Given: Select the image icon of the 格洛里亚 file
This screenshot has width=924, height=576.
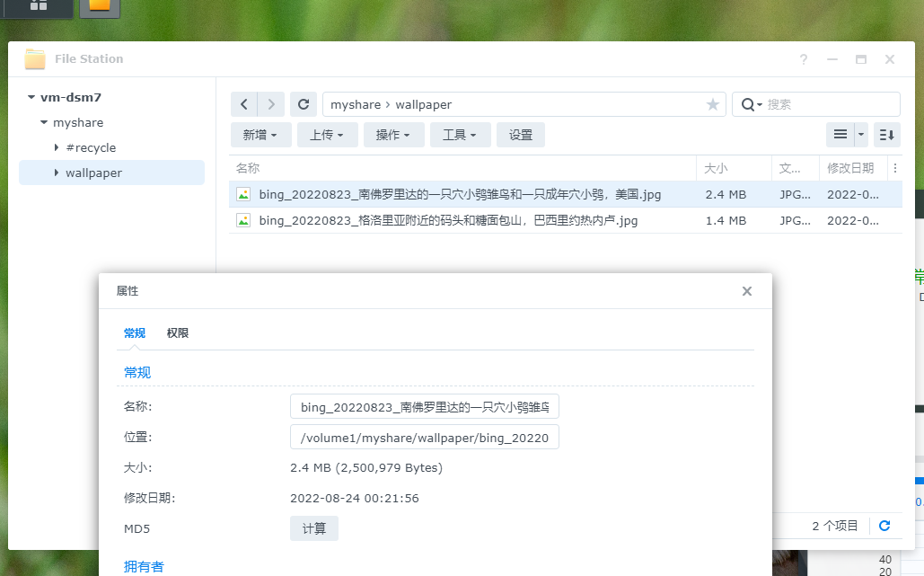Looking at the screenshot, I should tap(243, 220).
